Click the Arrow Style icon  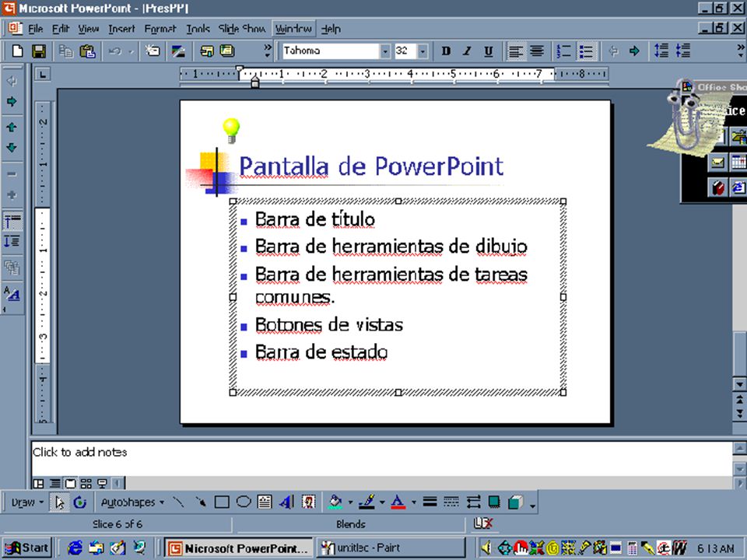tap(472, 502)
